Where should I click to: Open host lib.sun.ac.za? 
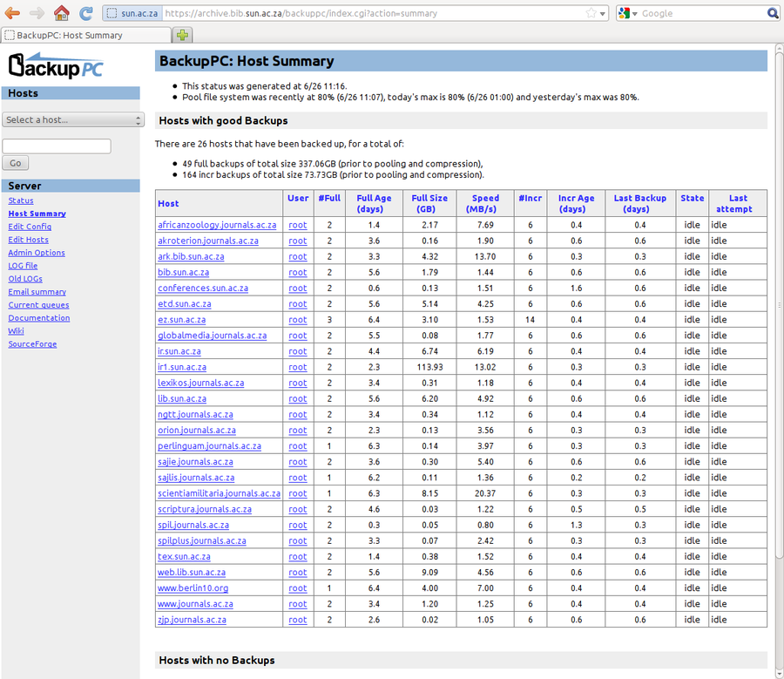182,399
